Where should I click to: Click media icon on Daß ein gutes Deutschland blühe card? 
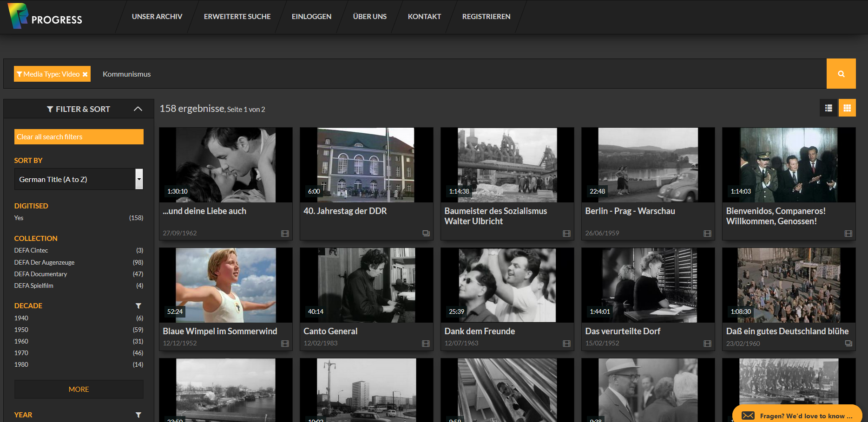click(x=848, y=344)
